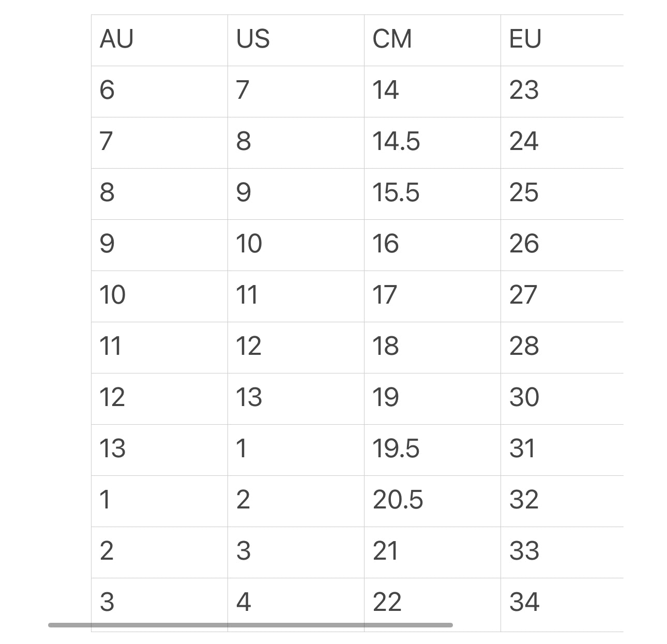
Task: Click the AU column header
Action: pos(117,39)
